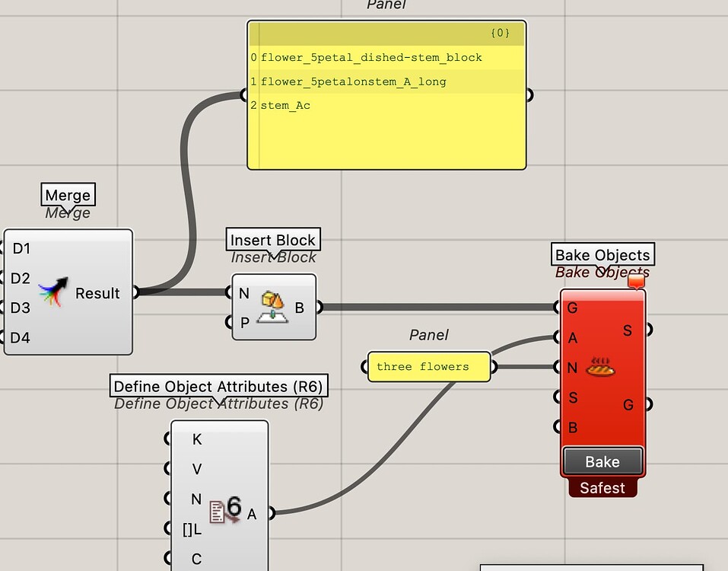Open the red warning balloon on Bake Objects

[x=636, y=280]
